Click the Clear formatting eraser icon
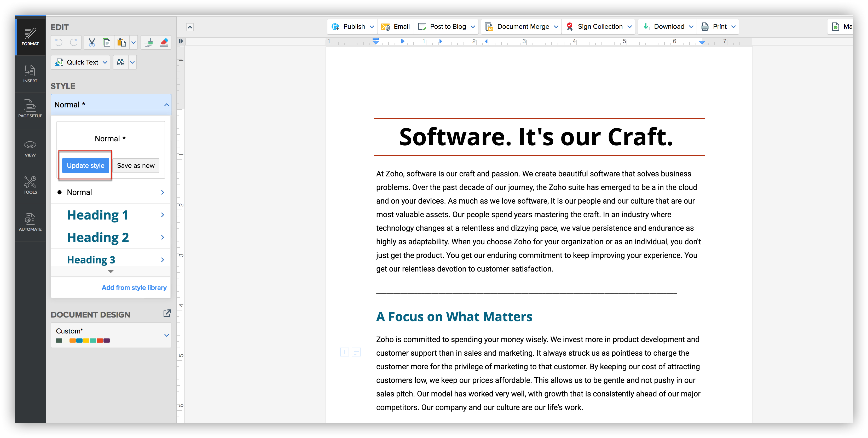The image size is (868, 438). point(164,42)
